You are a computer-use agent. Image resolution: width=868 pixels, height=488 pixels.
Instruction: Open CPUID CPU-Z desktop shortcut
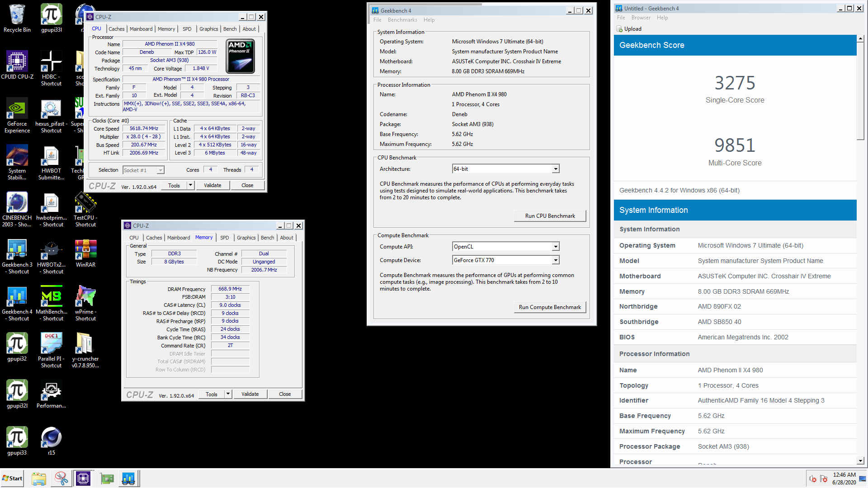[17, 66]
